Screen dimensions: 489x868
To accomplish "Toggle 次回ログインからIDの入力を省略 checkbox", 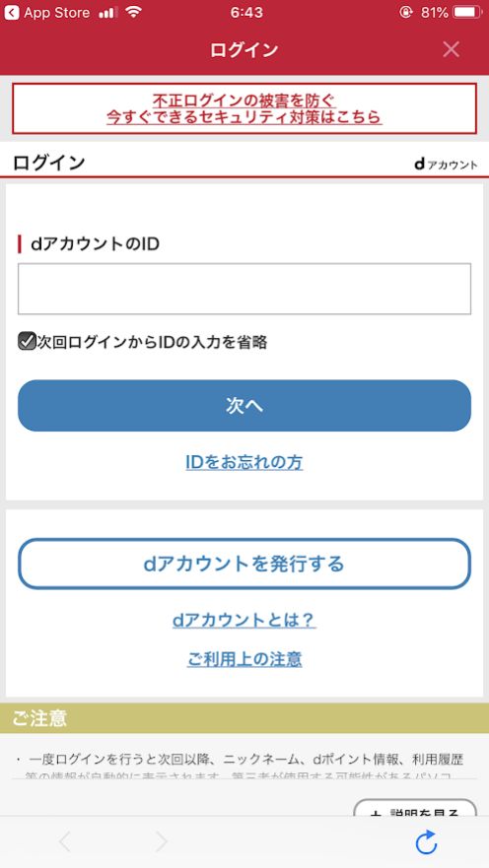I will pos(27,342).
